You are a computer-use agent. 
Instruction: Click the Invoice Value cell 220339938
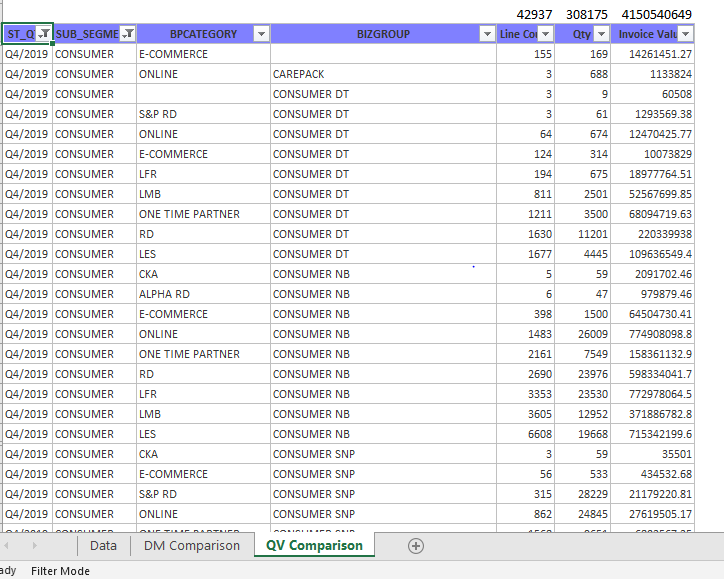coord(653,234)
